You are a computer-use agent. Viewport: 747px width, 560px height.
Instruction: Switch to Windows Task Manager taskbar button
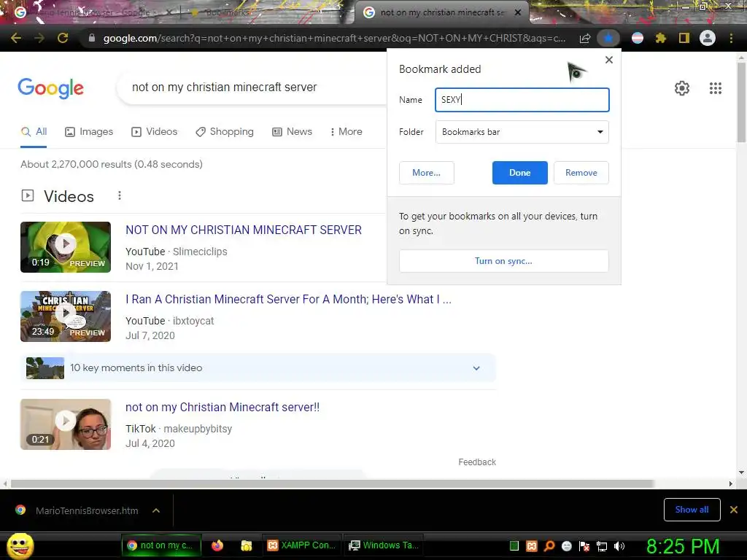384,545
